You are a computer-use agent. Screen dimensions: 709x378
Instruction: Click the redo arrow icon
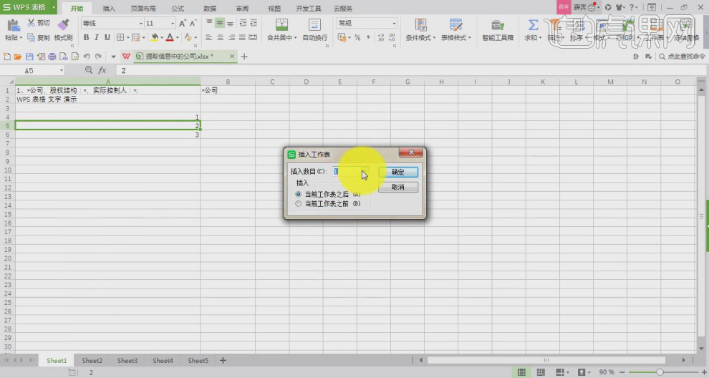point(98,57)
